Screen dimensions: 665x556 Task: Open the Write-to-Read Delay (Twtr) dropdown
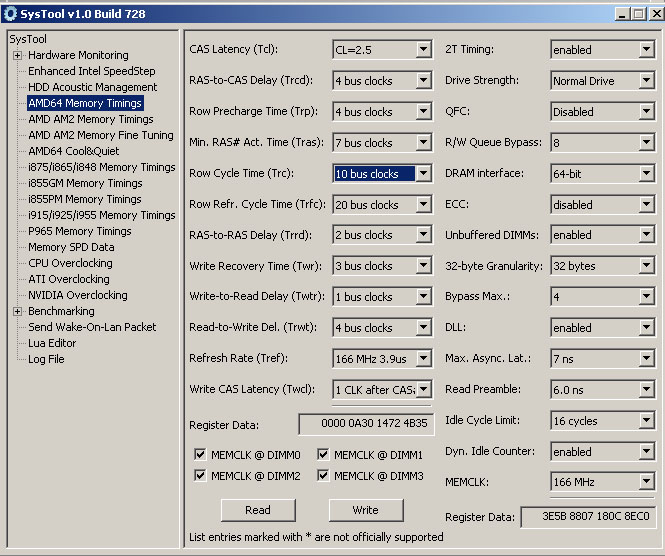pyautogui.click(x=382, y=297)
